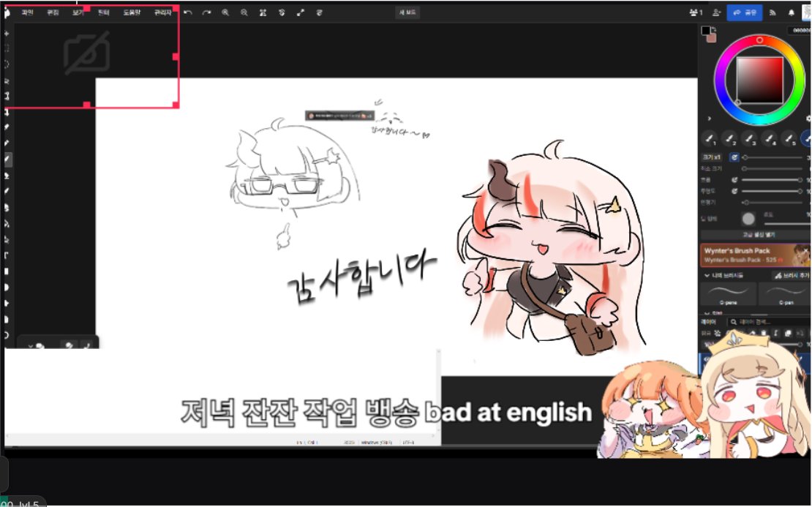
Task: Click the 크기 x1 size multiplier
Action: click(712, 157)
